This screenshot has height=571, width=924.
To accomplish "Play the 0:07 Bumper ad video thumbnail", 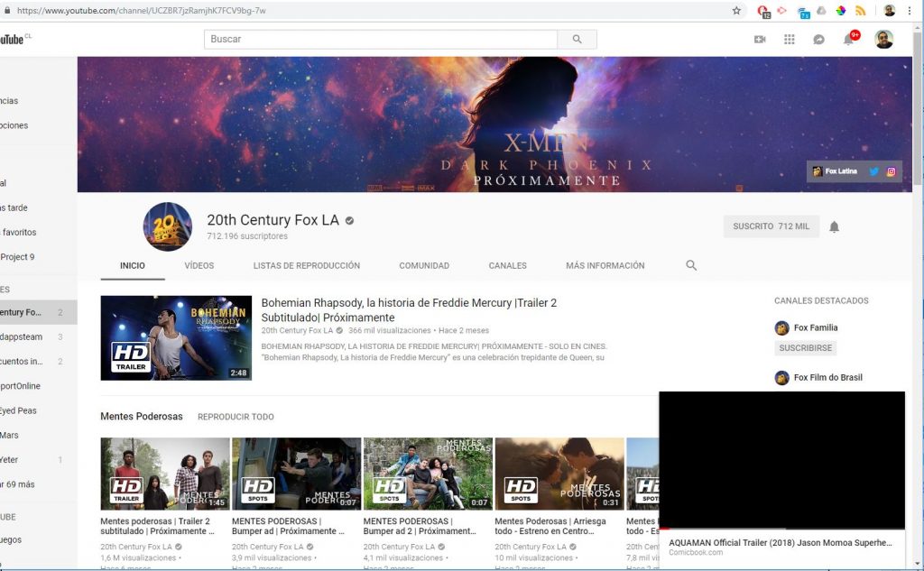I will 296,474.
